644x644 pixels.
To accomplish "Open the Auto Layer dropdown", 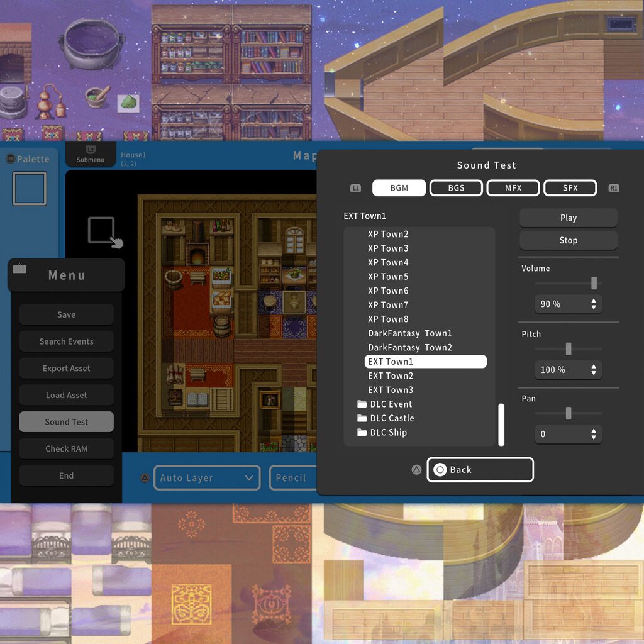I will coord(207,478).
